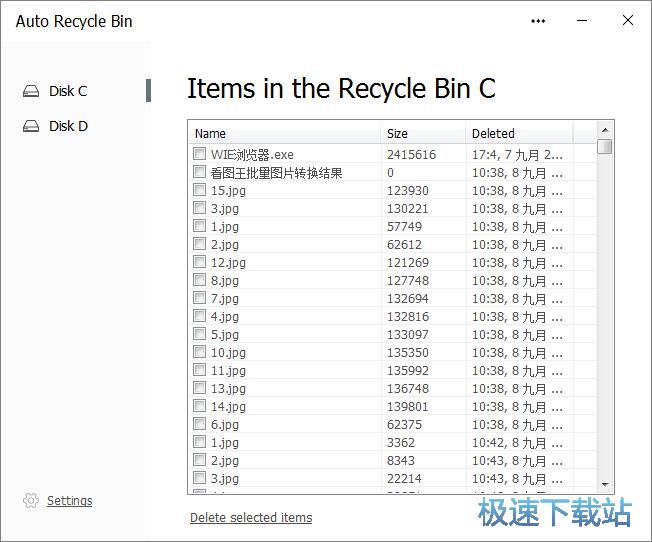Open the three-dots more options menu
The height and width of the screenshot is (542, 652).
point(538,21)
